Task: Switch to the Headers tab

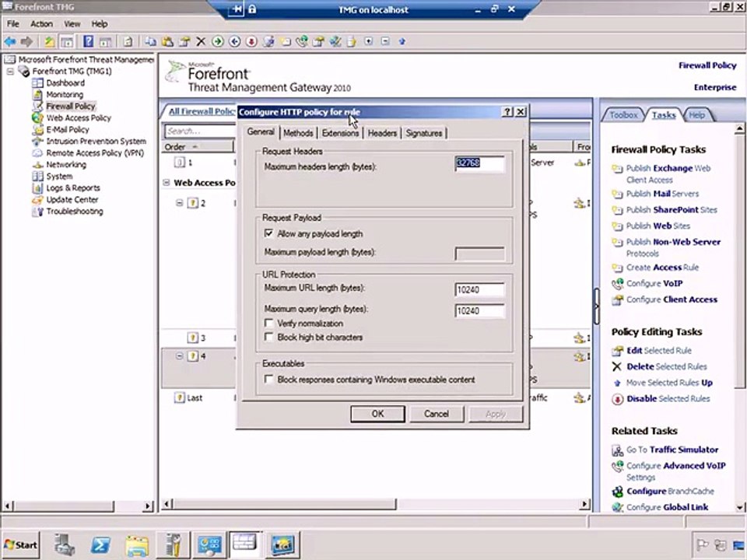Action: click(x=382, y=133)
